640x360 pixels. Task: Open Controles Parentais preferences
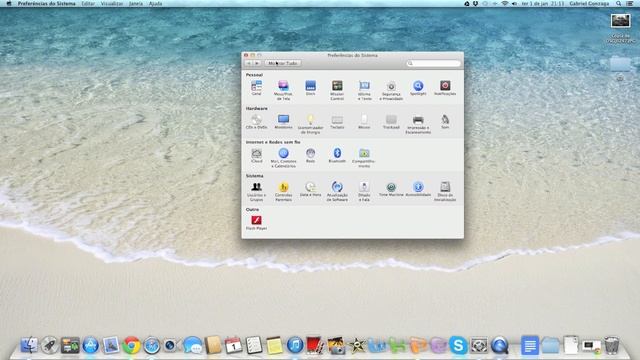283,191
